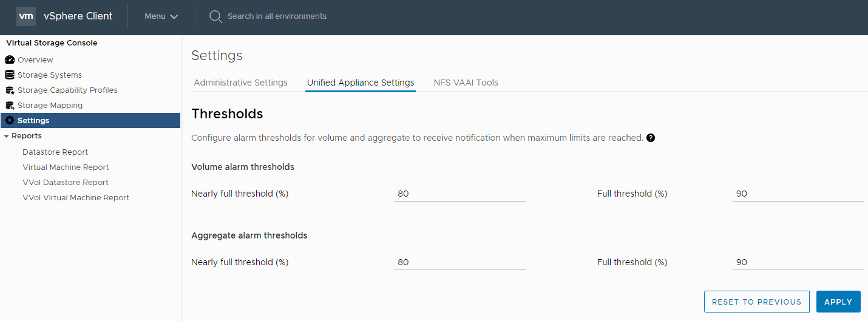Click the Storage Systems database icon

pyautogui.click(x=10, y=75)
